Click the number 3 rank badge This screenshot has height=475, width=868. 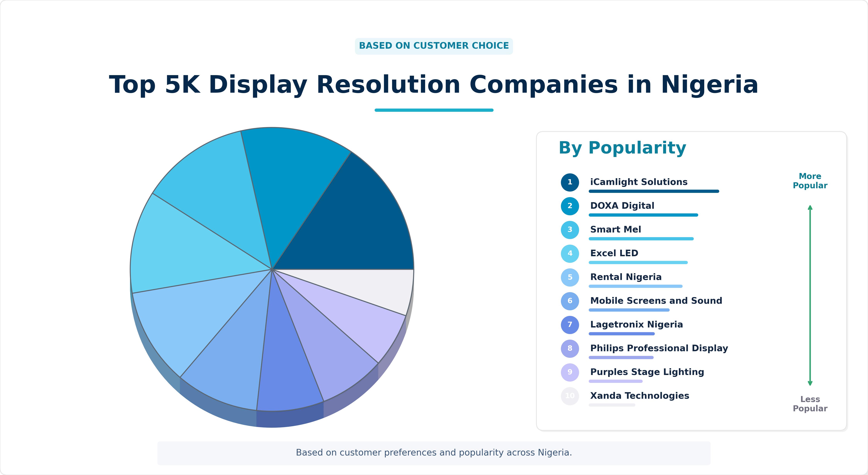pyautogui.click(x=570, y=230)
